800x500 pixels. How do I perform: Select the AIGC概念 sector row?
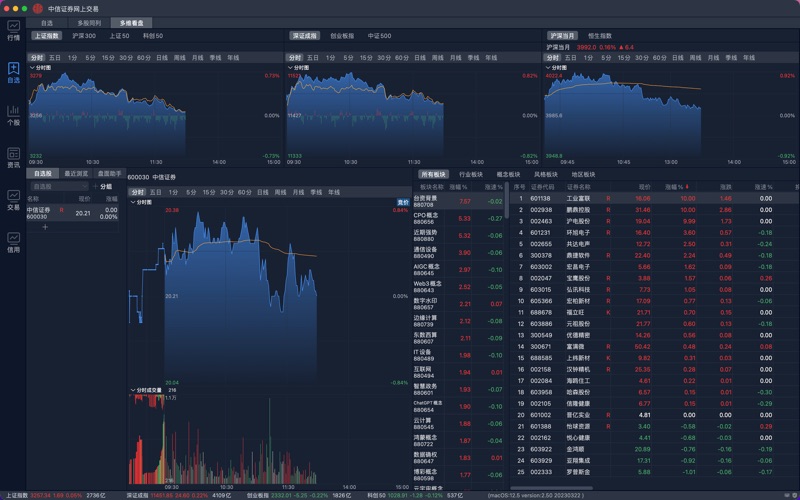pyautogui.click(x=458, y=270)
